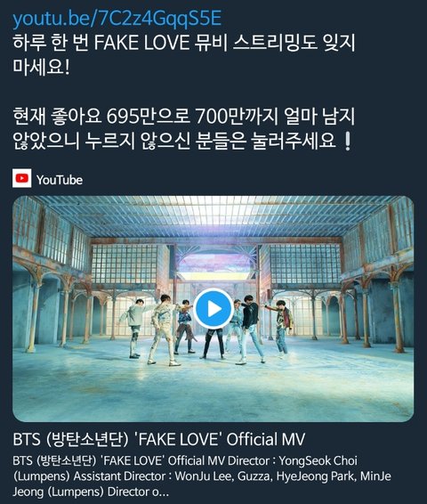Click the gray exclamation mark emoji

point(347,142)
